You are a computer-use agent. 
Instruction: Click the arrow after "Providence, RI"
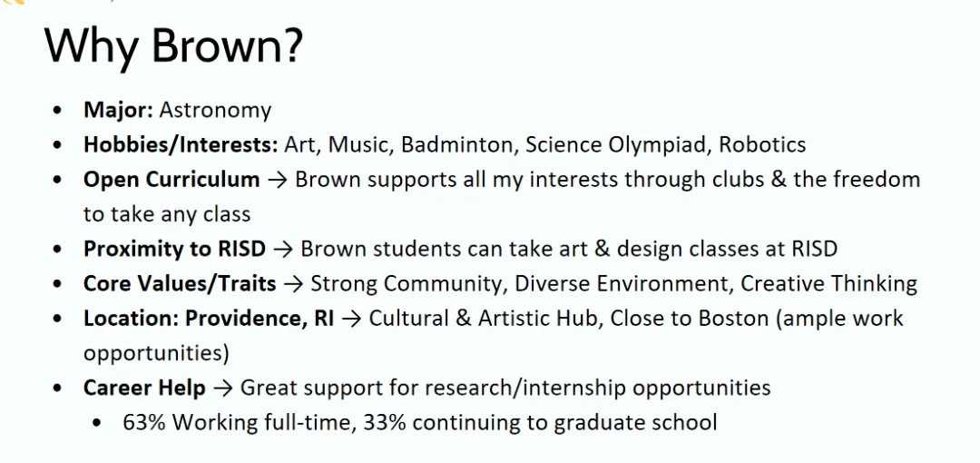point(352,319)
